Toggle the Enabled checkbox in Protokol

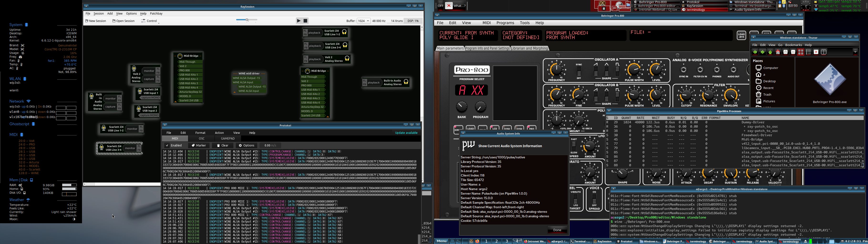pos(167,145)
